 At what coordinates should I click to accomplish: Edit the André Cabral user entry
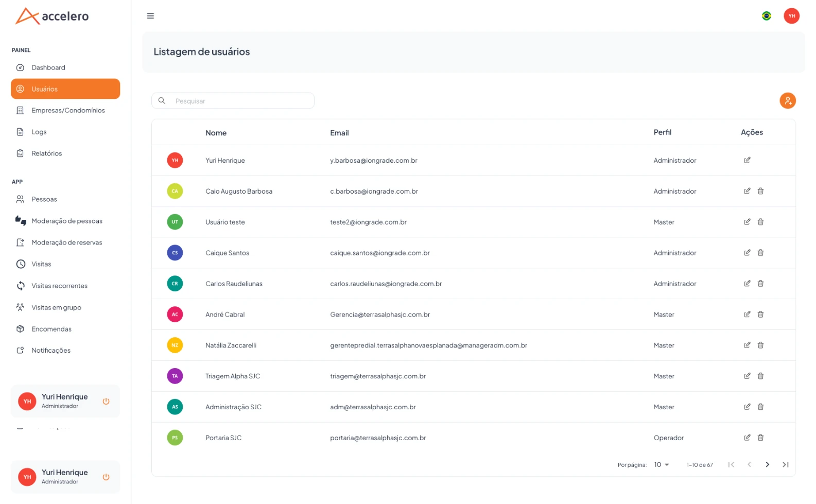[746, 315]
